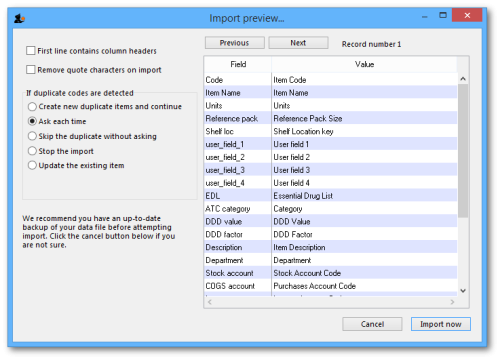Cancel the import preview
The height and width of the screenshot is (360, 500).
click(372, 324)
